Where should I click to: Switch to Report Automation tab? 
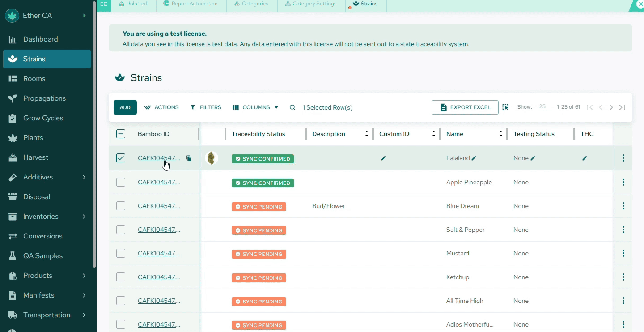tap(191, 4)
